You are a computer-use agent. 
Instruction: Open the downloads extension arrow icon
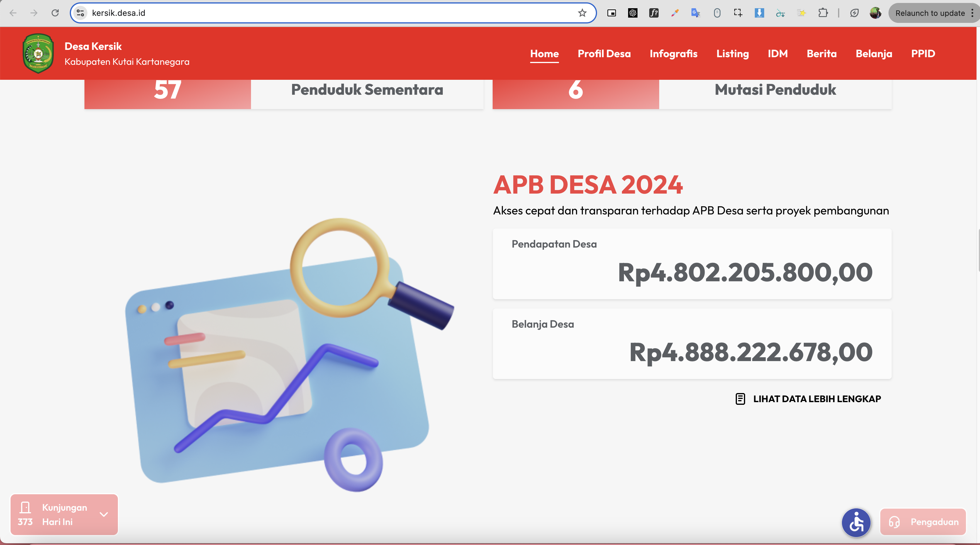(759, 13)
